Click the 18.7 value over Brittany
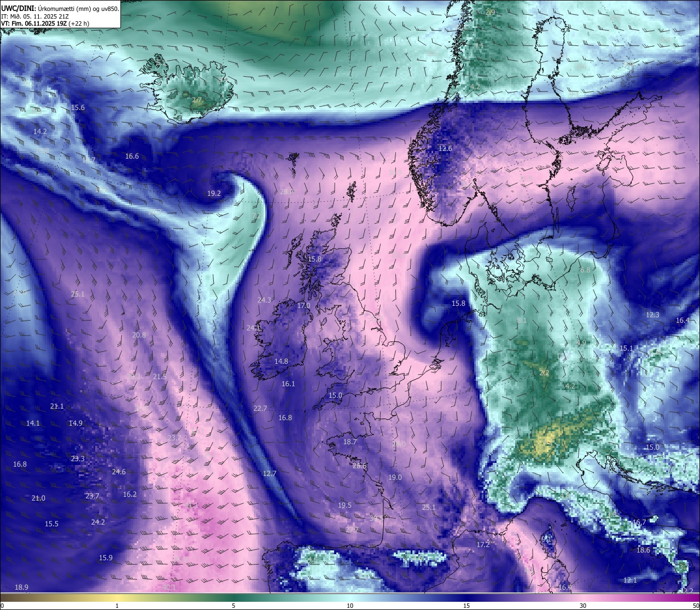This screenshot has width=700, height=610. pyautogui.click(x=350, y=442)
